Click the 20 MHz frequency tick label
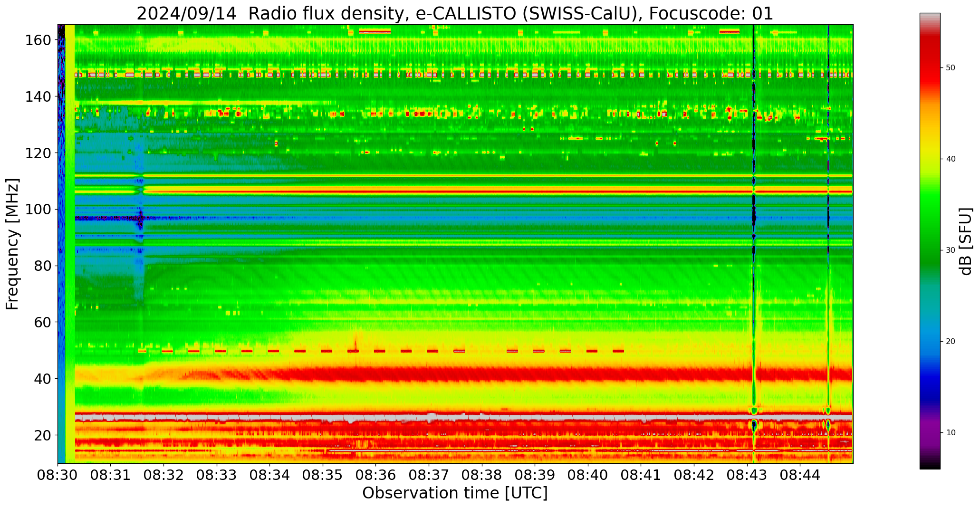This screenshot has width=980, height=507. pyautogui.click(x=42, y=435)
